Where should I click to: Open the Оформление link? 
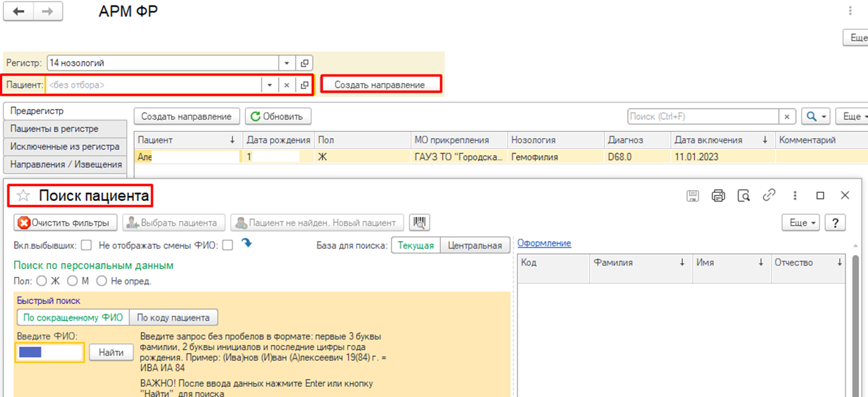544,243
